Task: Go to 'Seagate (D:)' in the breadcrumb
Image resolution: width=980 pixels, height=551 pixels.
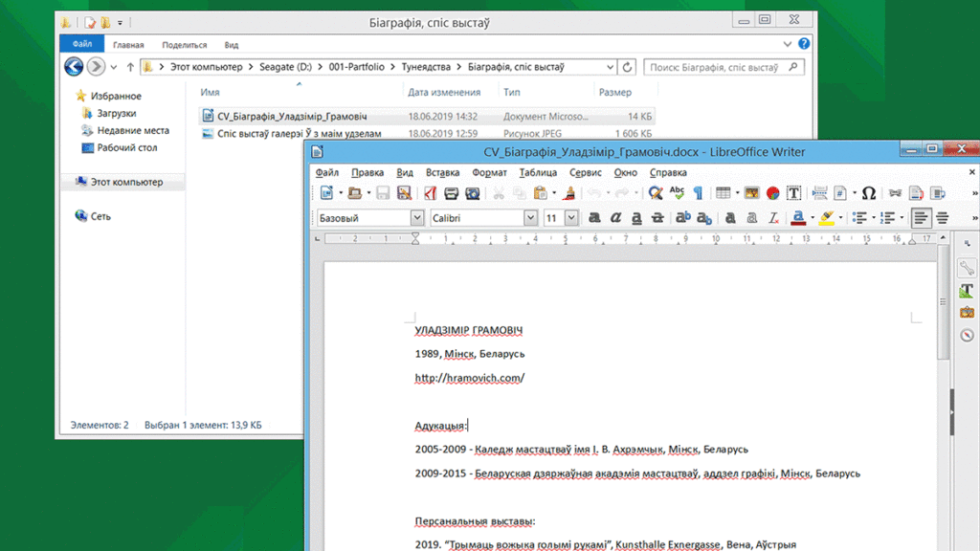Action: tap(285, 67)
